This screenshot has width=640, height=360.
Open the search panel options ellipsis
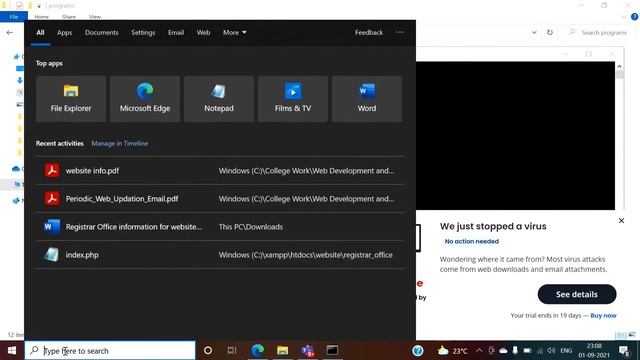tap(400, 32)
